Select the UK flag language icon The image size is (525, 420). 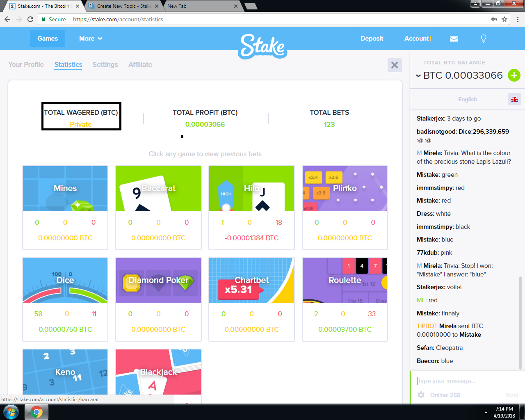point(514,99)
